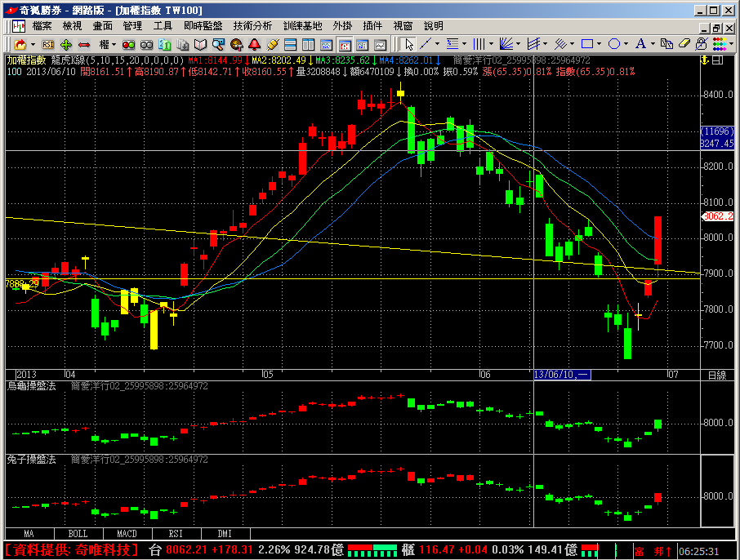Switch to the BOLL indicator tab

coord(78,534)
